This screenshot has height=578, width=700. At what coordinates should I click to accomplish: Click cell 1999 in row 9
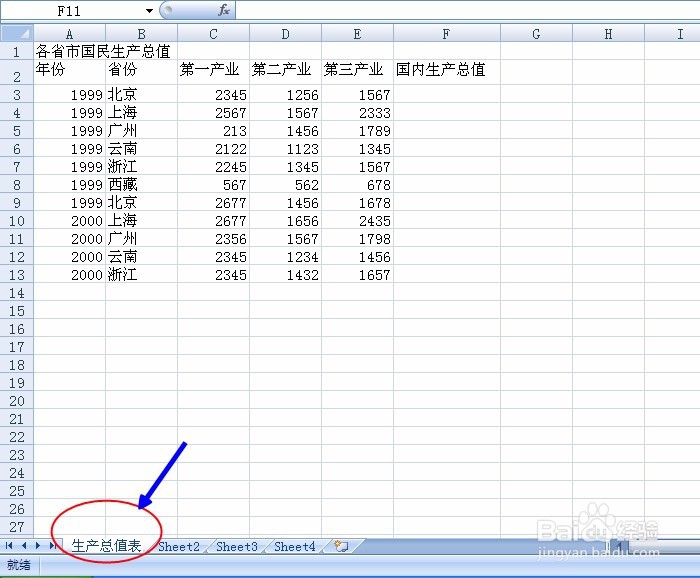pyautogui.click(x=70, y=203)
